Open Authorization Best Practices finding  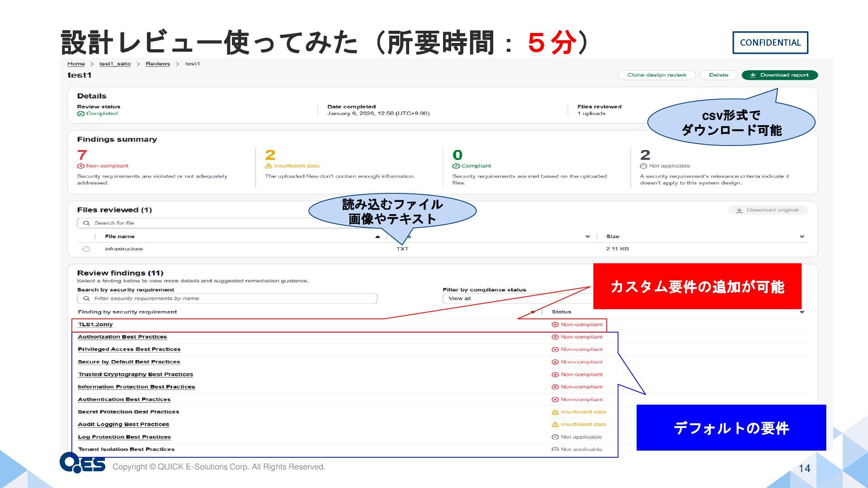pos(122,337)
